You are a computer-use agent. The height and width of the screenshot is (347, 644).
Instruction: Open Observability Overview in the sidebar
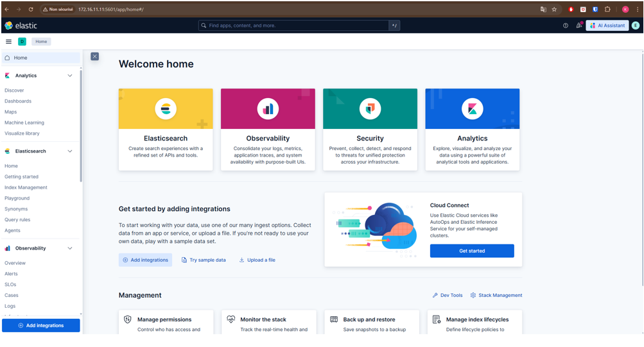tap(15, 263)
